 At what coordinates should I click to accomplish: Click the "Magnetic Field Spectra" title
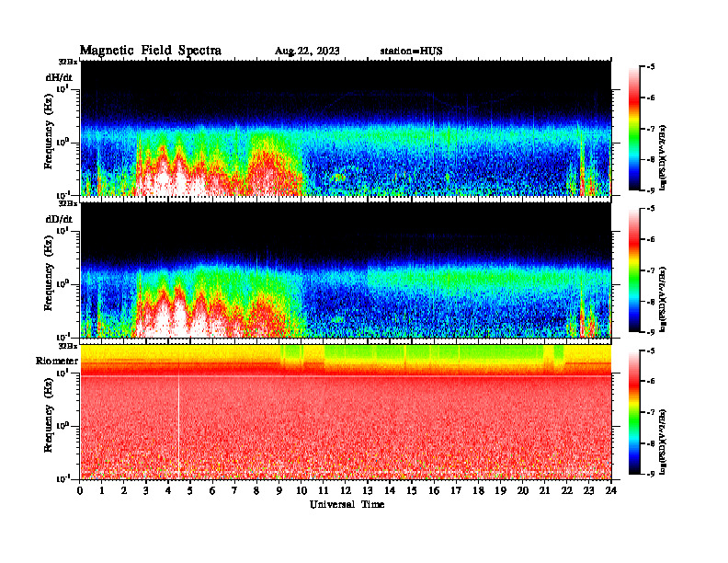pyautogui.click(x=151, y=51)
